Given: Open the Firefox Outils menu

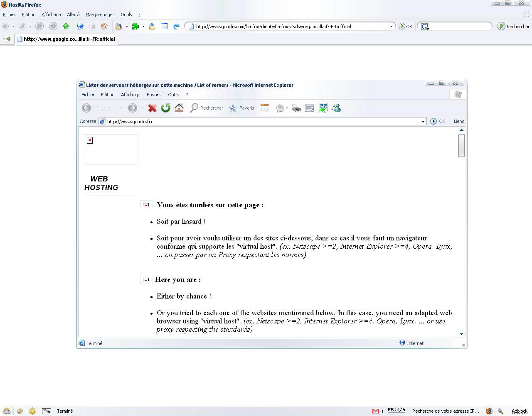Looking at the screenshot, I should pyautogui.click(x=126, y=15).
